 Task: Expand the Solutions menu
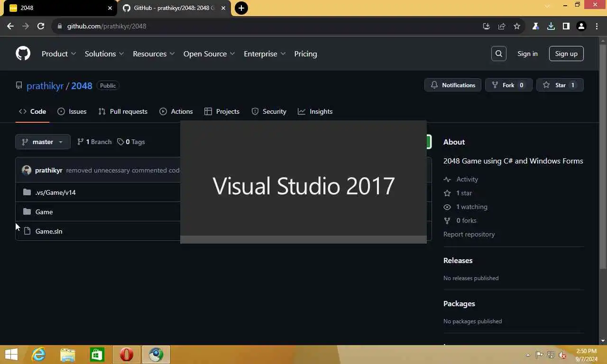[104, 54]
